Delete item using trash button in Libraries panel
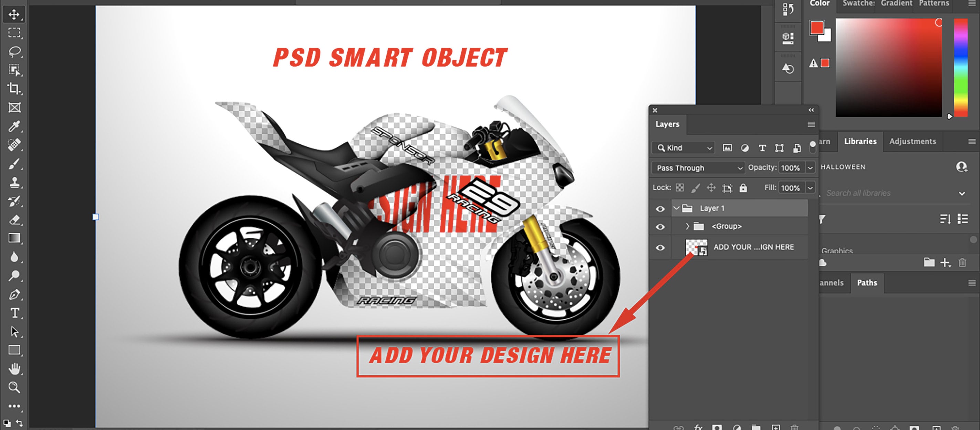 962,262
